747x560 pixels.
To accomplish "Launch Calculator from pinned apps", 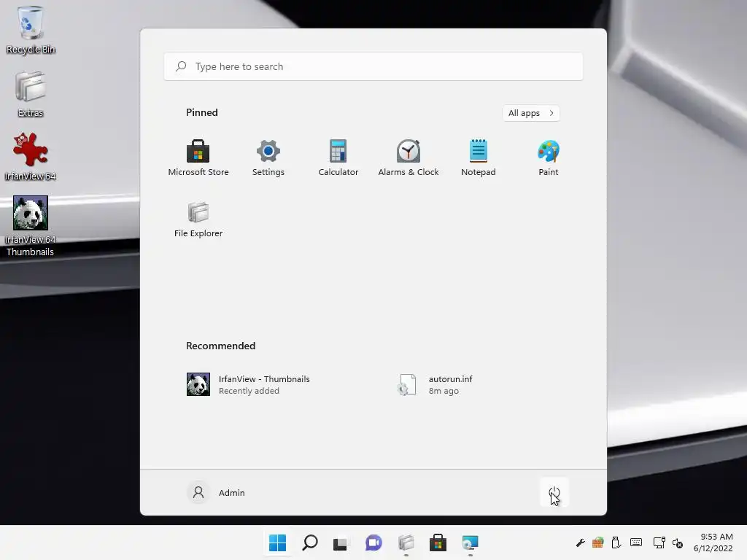I will 338,158.
